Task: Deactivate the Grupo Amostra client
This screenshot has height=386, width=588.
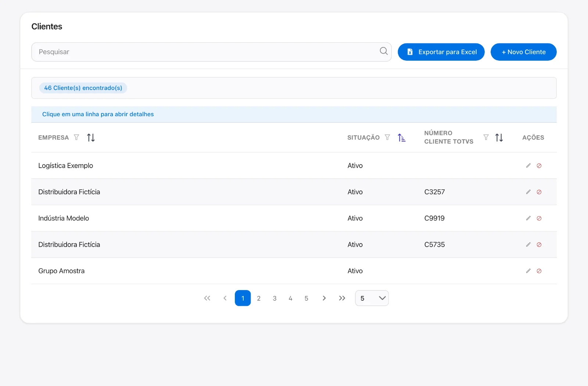Action: (x=539, y=271)
